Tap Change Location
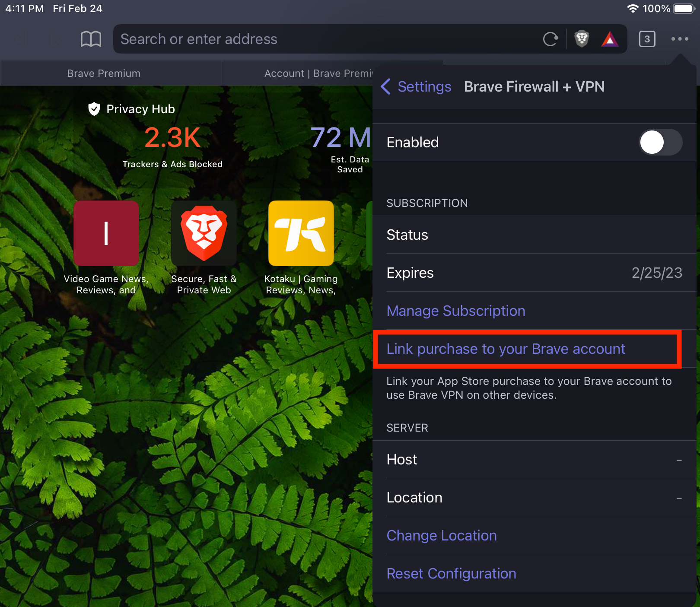 442,535
